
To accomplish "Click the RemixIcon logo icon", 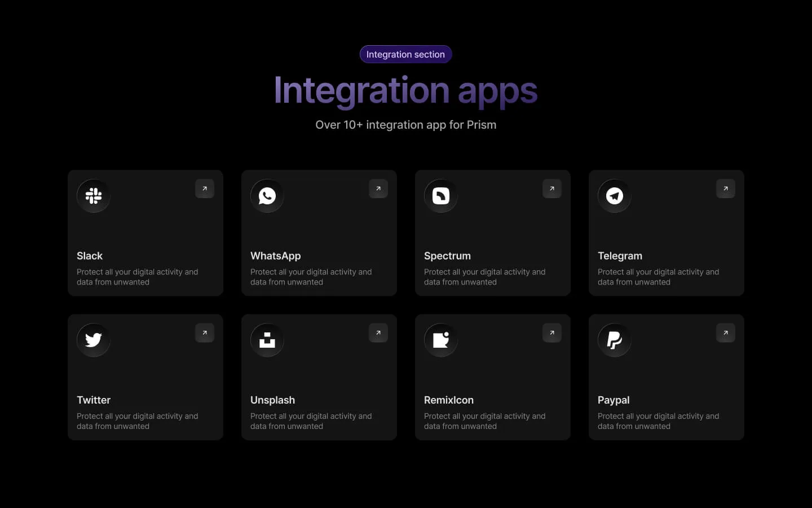I will (x=441, y=340).
